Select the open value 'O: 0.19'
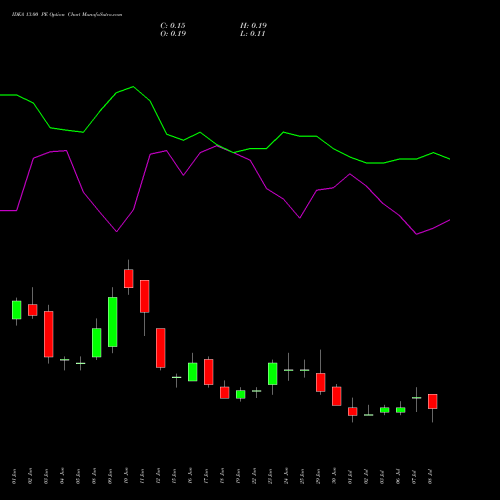Viewport: 500px width, 500px height. pos(173,34)
